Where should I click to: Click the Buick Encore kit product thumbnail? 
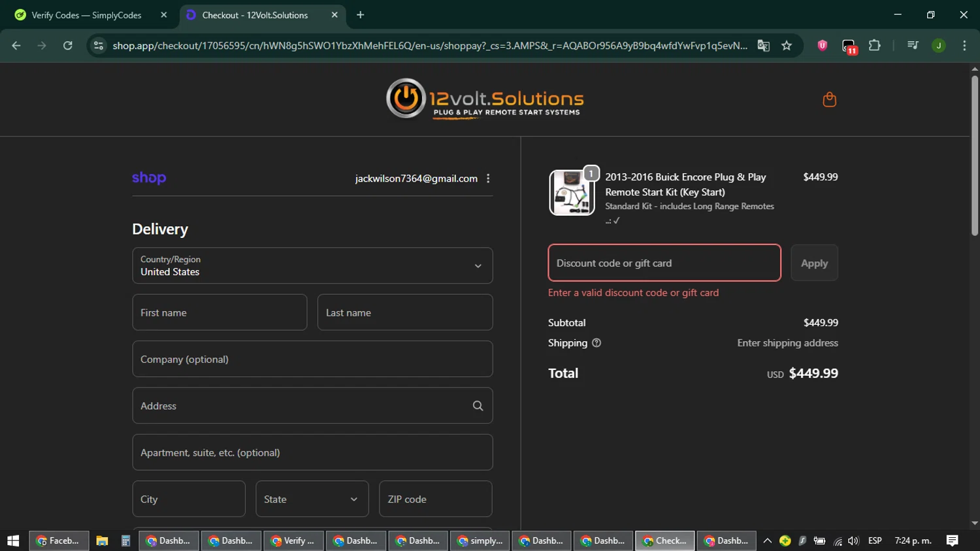[572, 193]
